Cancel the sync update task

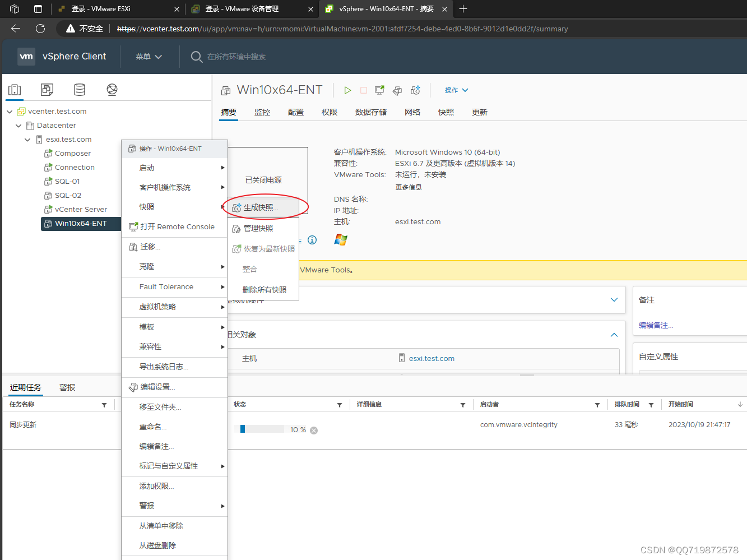[x=314, y=431]
